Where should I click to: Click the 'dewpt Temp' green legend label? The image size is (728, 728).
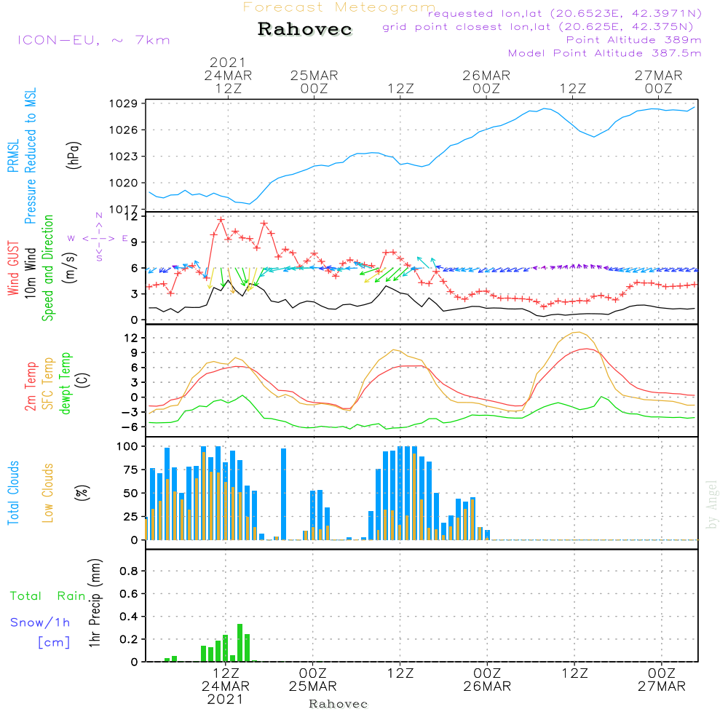point(65,383)
